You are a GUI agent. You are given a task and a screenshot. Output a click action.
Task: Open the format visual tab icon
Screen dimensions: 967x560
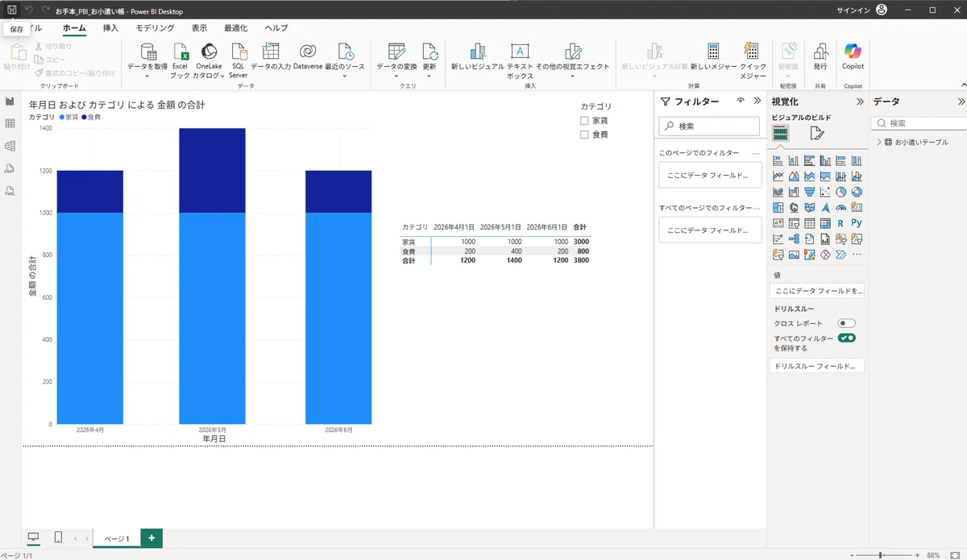tap(816, 134)
